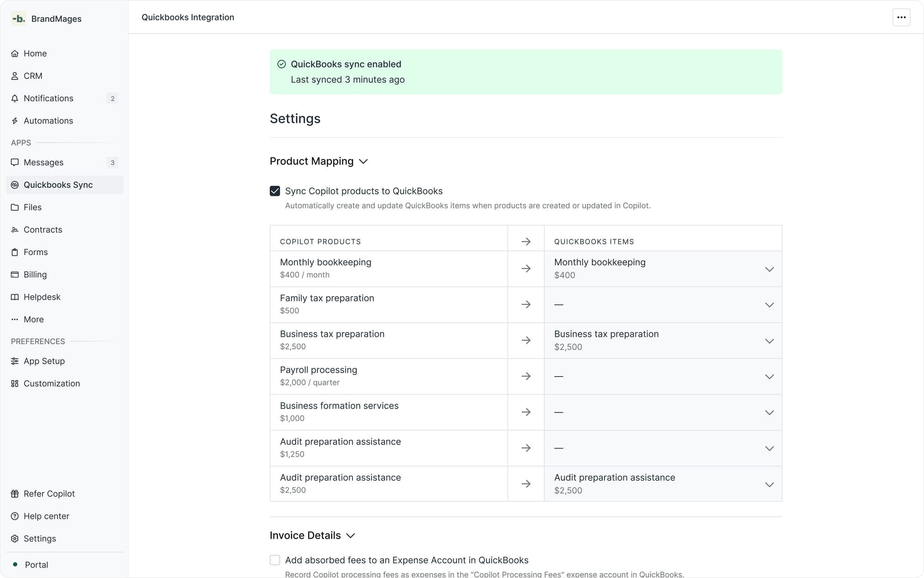
Task: Click the Home icon in sidebar
Action: tap(15, 54)
